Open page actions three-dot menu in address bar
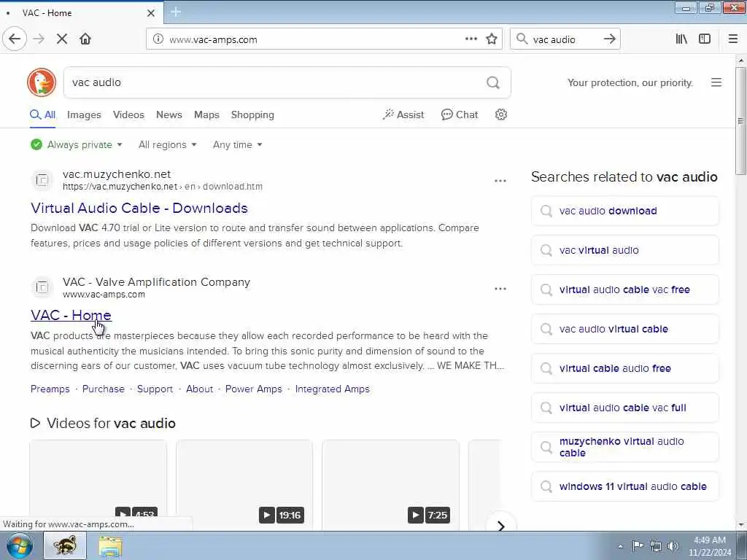This screenshot has width=747, height=560. [471, 39]
